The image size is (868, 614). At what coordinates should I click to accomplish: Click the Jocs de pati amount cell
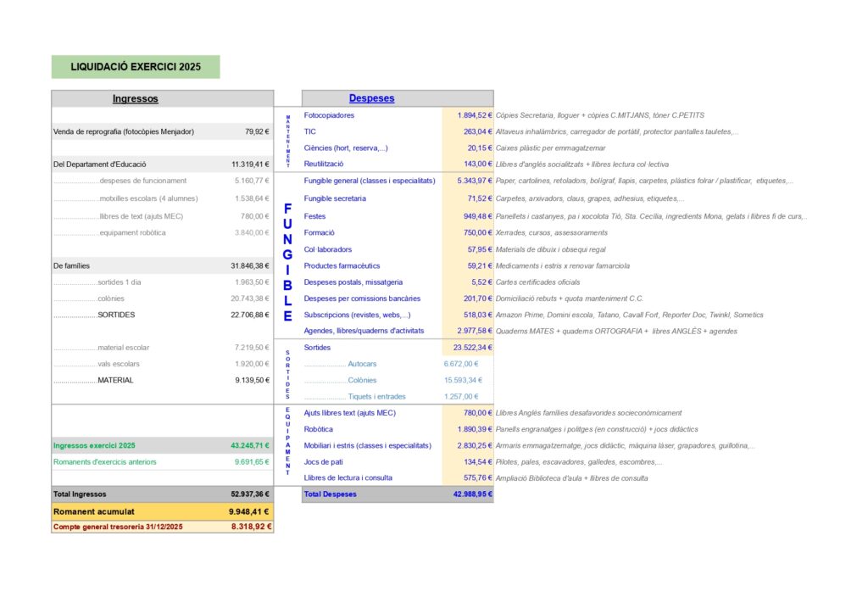[x=474, y=462]
